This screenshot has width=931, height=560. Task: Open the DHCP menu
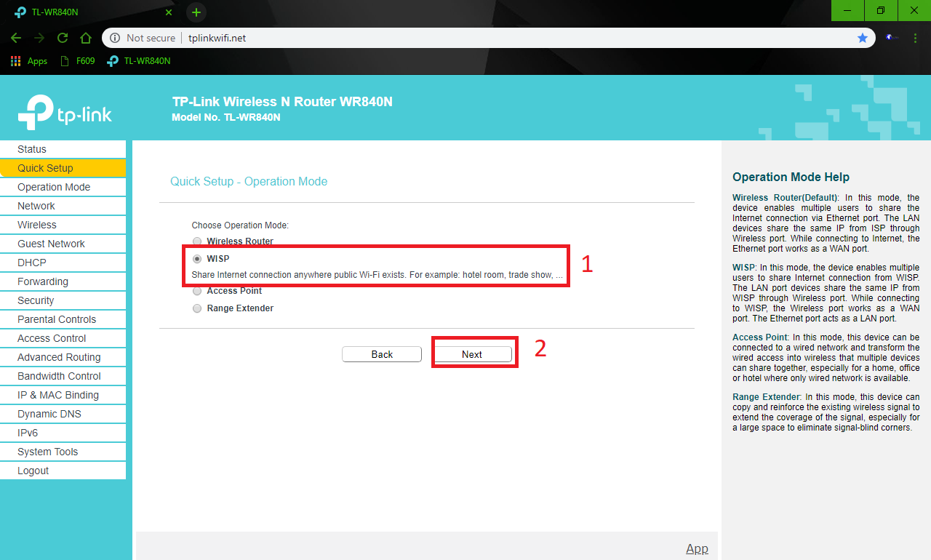point(63,263)
